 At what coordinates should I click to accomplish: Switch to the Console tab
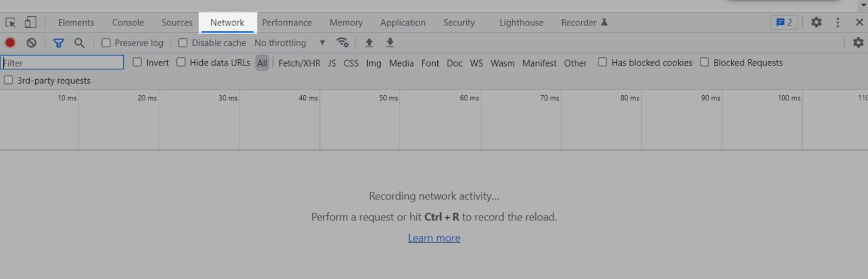click(x=128, y=23)
